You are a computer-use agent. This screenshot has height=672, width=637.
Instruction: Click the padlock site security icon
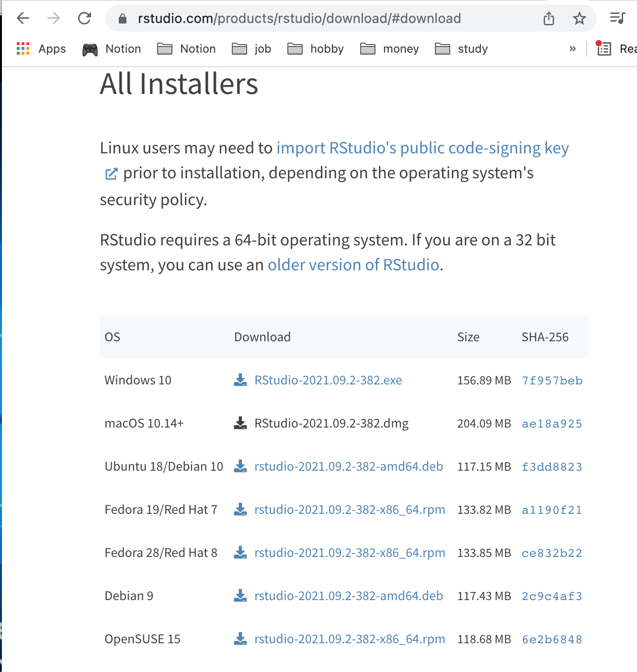click(123, 19)
